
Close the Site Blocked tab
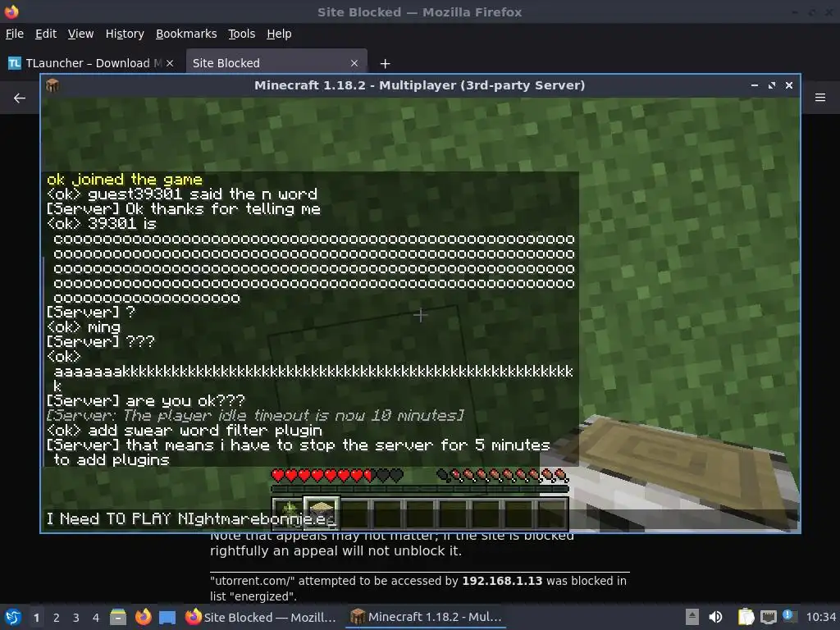tap(354, 63)
